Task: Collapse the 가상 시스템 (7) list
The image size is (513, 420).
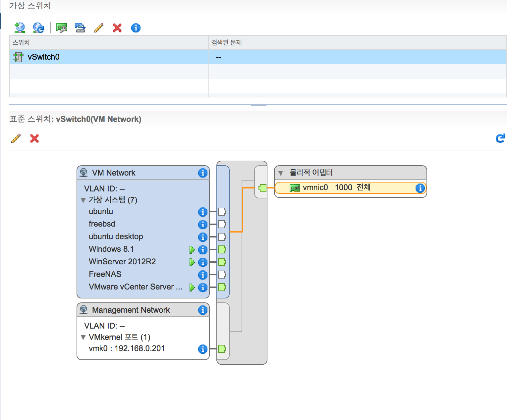Action: (x=83, y=200)
